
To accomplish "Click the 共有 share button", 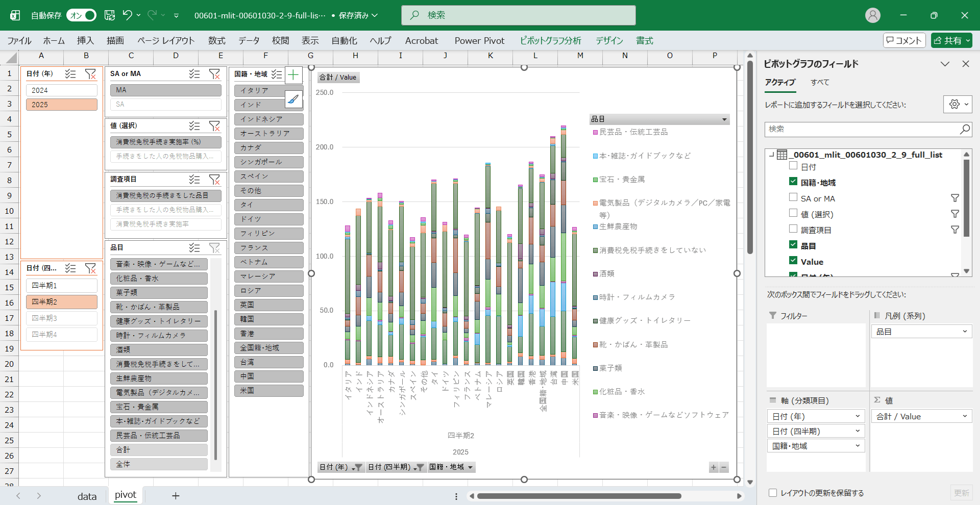I will [x=951, y=41].
